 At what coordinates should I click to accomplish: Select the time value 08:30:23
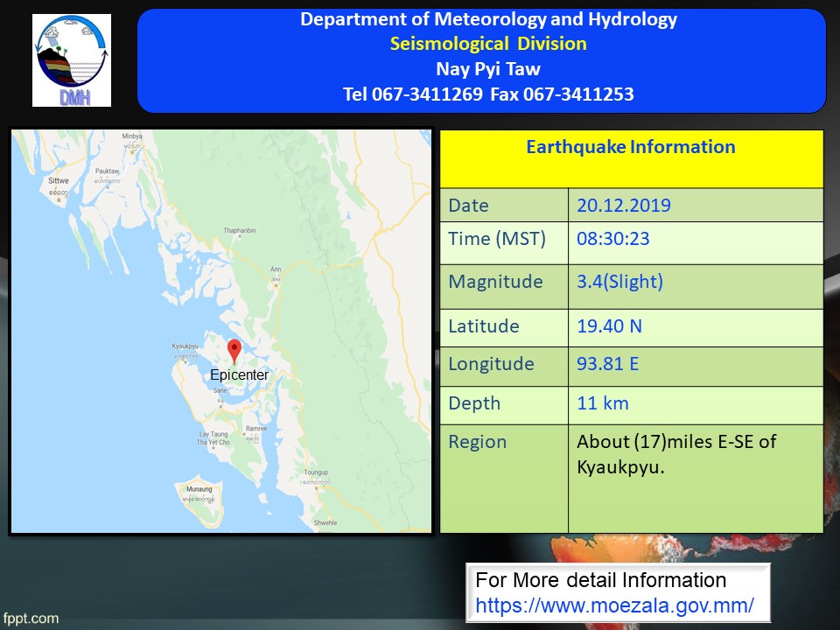(612, 239)
